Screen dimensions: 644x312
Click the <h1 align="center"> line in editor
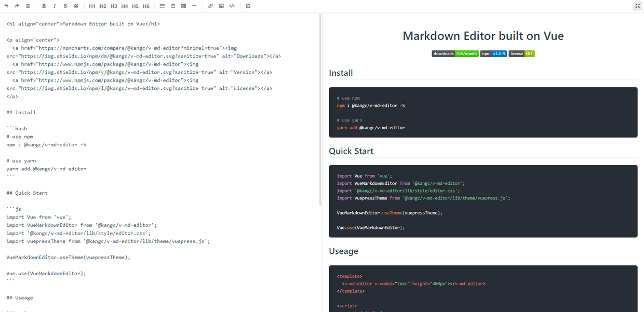[83, 24]
